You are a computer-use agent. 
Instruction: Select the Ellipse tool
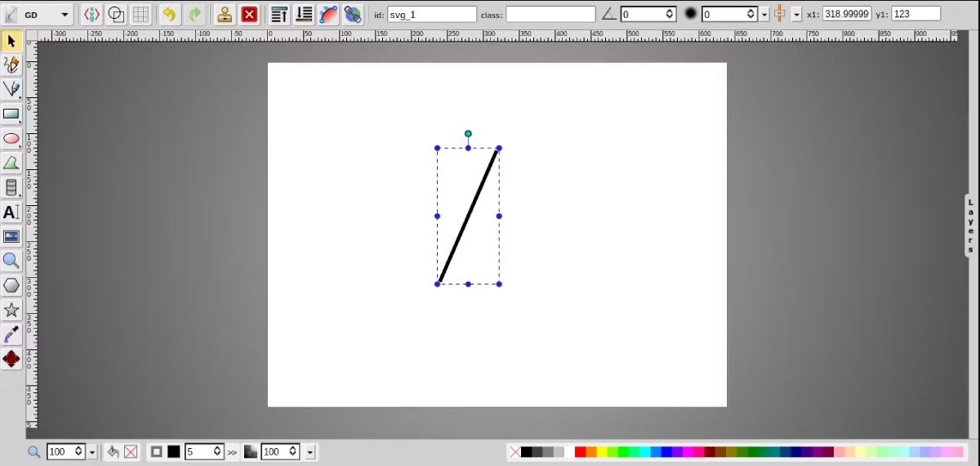point(11,138)
